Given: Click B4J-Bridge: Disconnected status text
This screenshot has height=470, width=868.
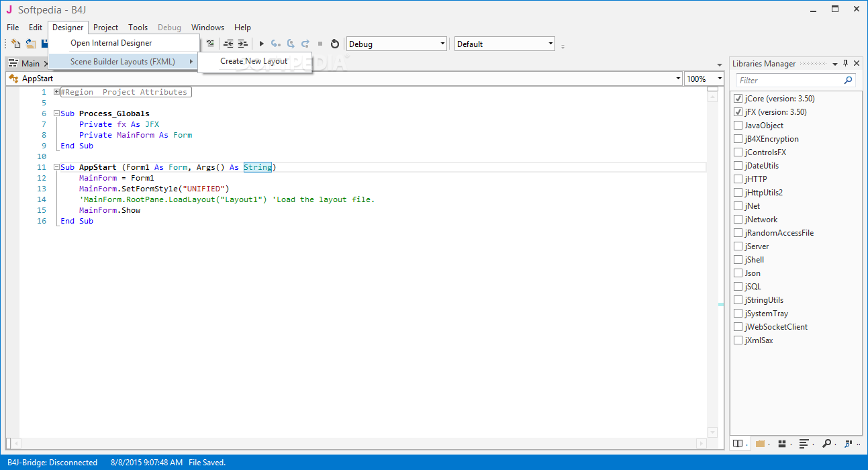Looking at the screenshot, I should (51, 463).
